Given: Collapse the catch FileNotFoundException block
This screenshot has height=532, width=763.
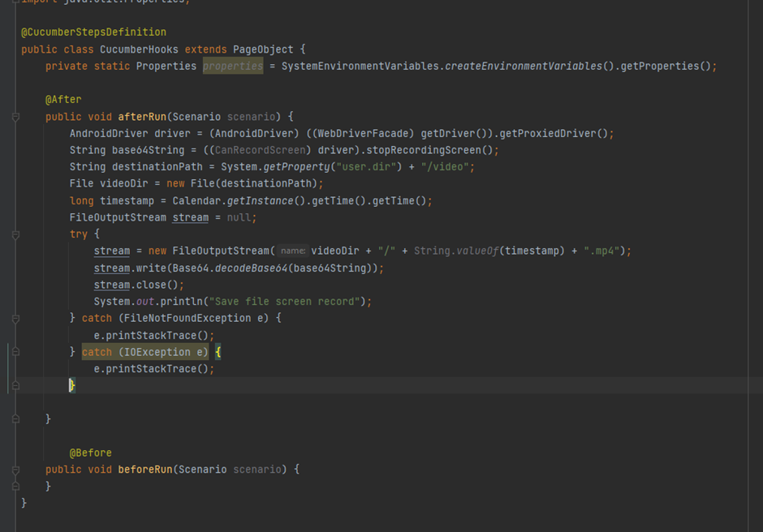Looking at the screenshot, I should 15,317.
